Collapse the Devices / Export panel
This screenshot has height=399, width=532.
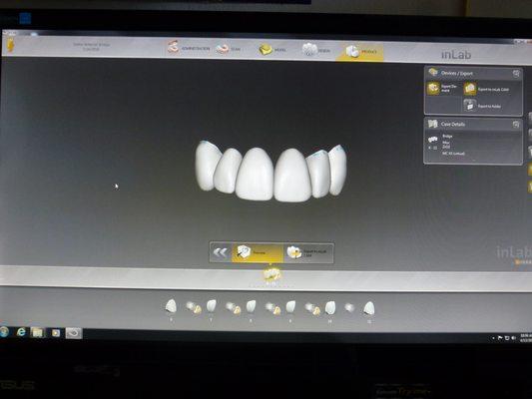point(516,74)
